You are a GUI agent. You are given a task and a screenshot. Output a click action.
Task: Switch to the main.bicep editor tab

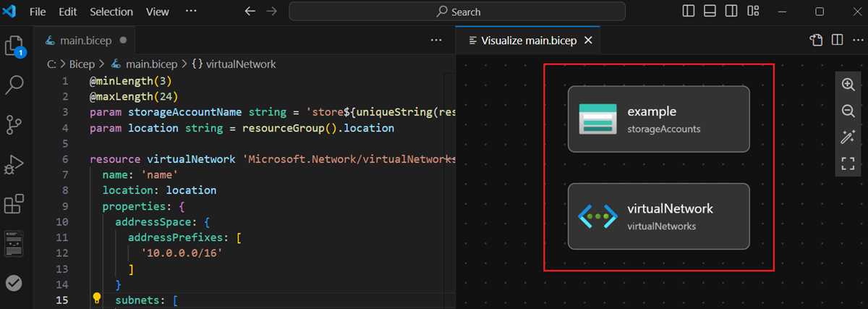84,41
